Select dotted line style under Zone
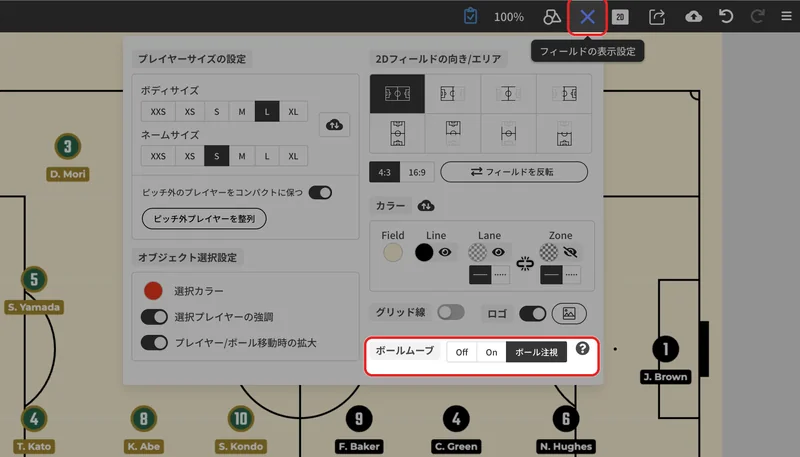This screenshot has width=800, height=457. click(571, 274)
